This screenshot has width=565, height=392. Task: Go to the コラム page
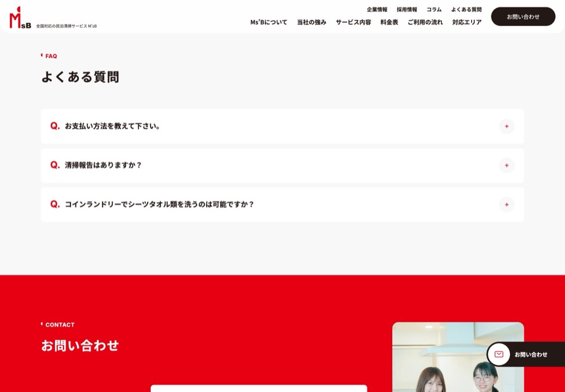click(x=434, y=10)
